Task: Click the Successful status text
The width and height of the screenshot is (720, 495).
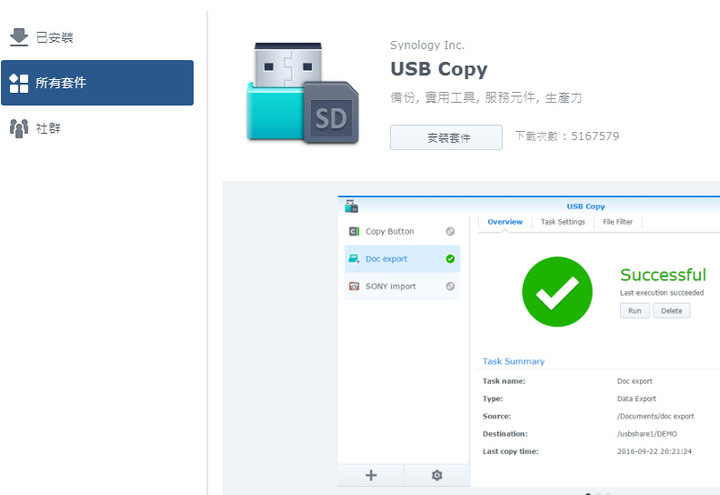Action: pos(663,275)
